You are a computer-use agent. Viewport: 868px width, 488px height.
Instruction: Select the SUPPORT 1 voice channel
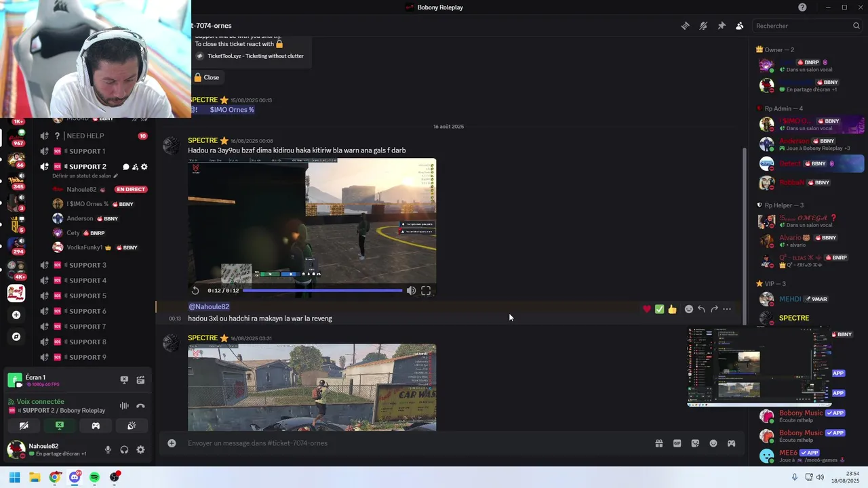(95, 151)
